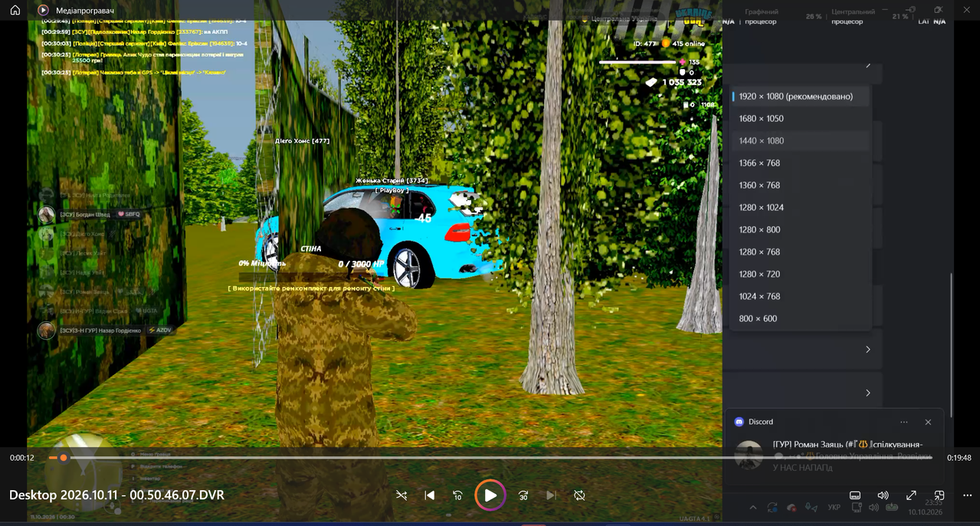Pick 1280 × 1024 in the recorded resolution list
Screen dimensions: 980x526
[801, 208]
